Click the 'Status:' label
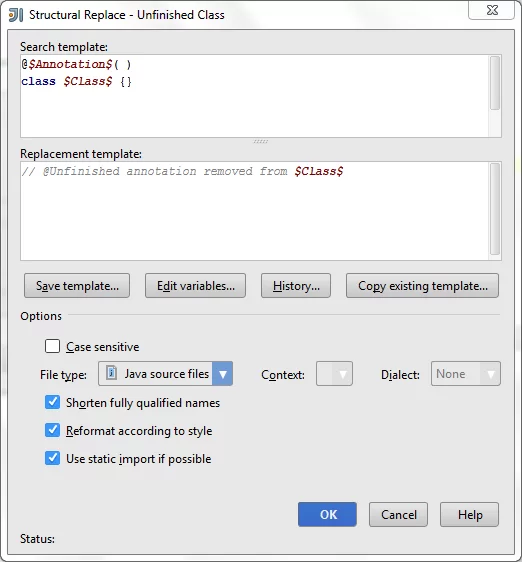This screenshot has width=522, height=562. point(37,539)
